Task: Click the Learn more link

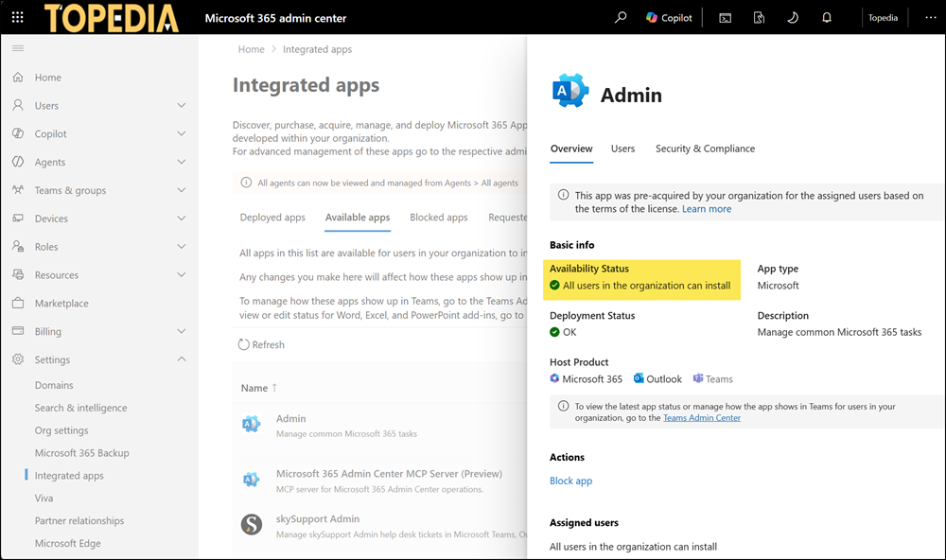Action: click(707, 209)
